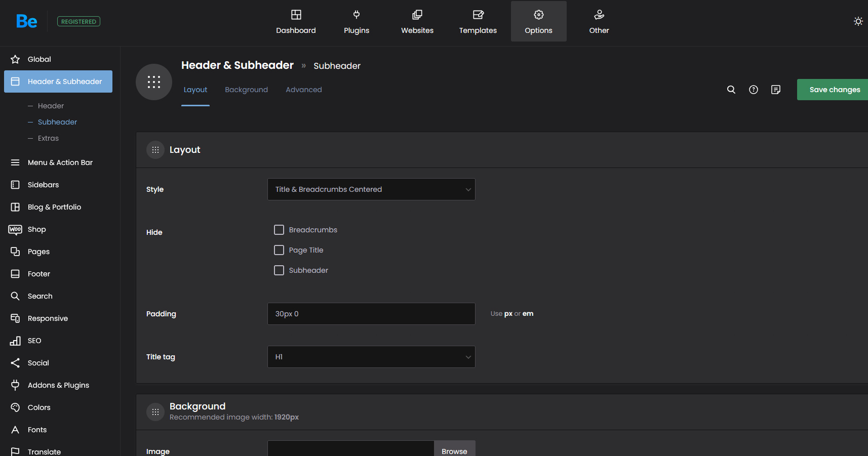This screenshot has width=868, height=456.
Task: Open the Plugins section
Action: [x=357, y=22]
